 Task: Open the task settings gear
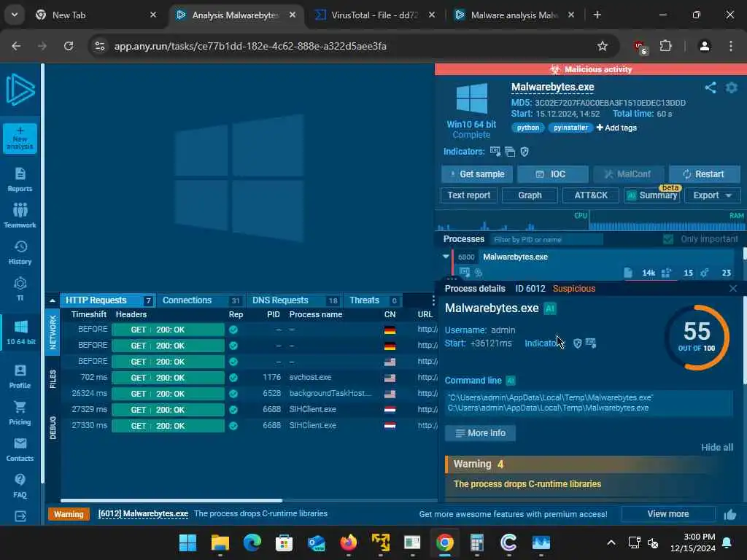(x=731, y=87)
